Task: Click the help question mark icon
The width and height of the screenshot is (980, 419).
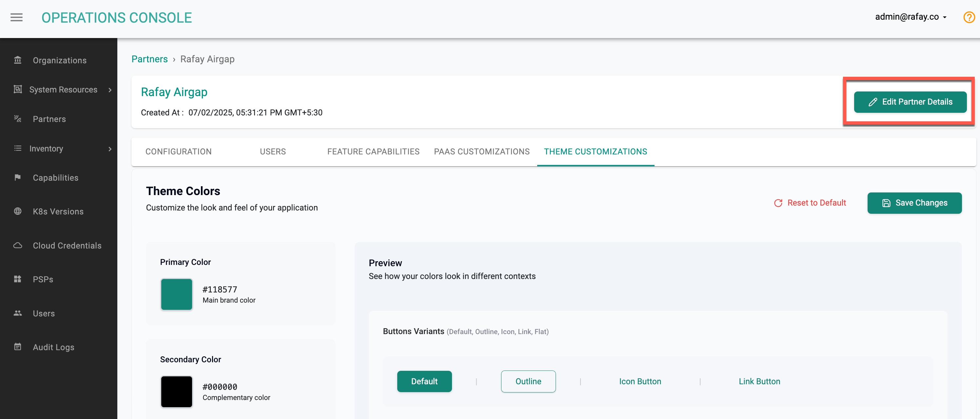Action: click(969, 17)
